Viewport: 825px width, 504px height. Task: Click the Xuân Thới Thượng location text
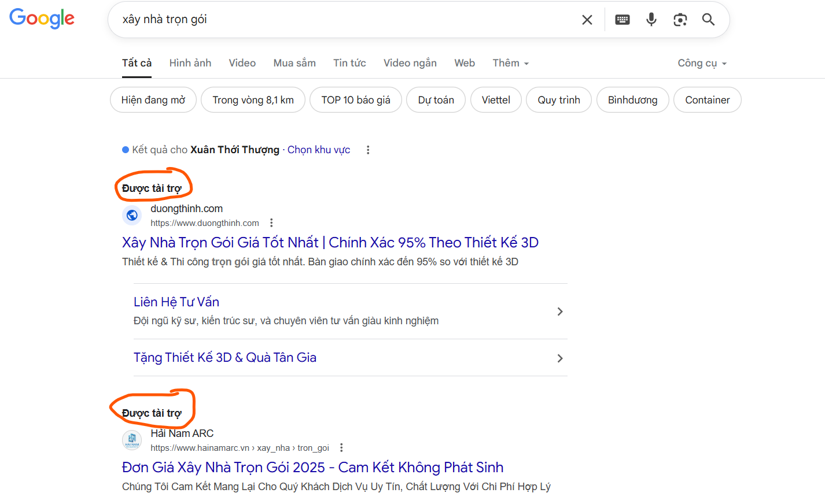coord(235,150)
